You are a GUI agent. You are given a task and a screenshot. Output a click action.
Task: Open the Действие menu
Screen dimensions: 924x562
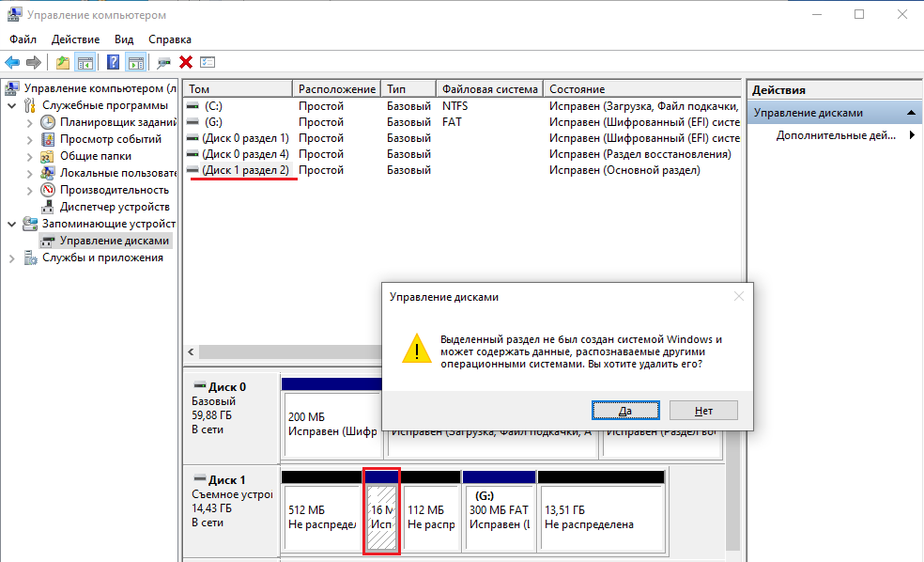click(74, 39)
